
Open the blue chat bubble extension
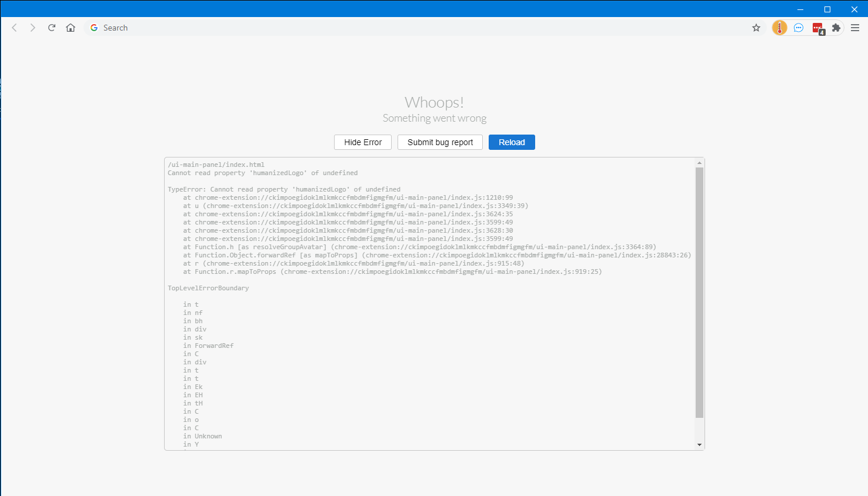[799, 28]
